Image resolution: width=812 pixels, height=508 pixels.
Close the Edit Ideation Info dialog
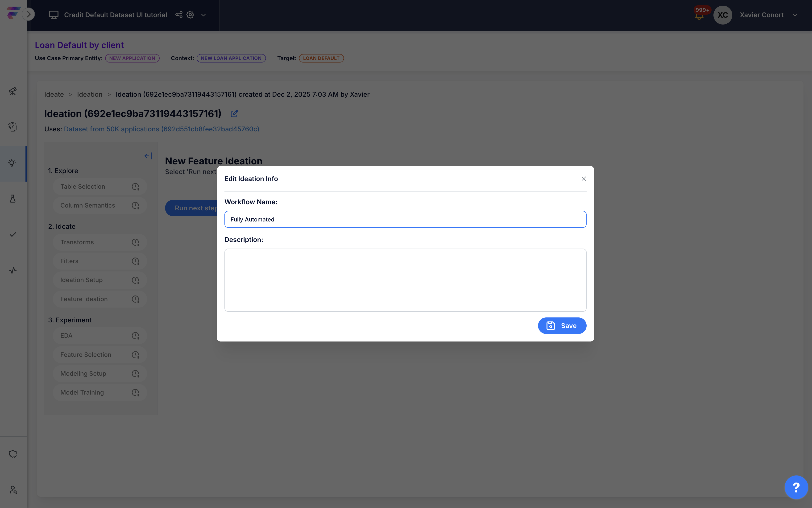coord(584,179)
